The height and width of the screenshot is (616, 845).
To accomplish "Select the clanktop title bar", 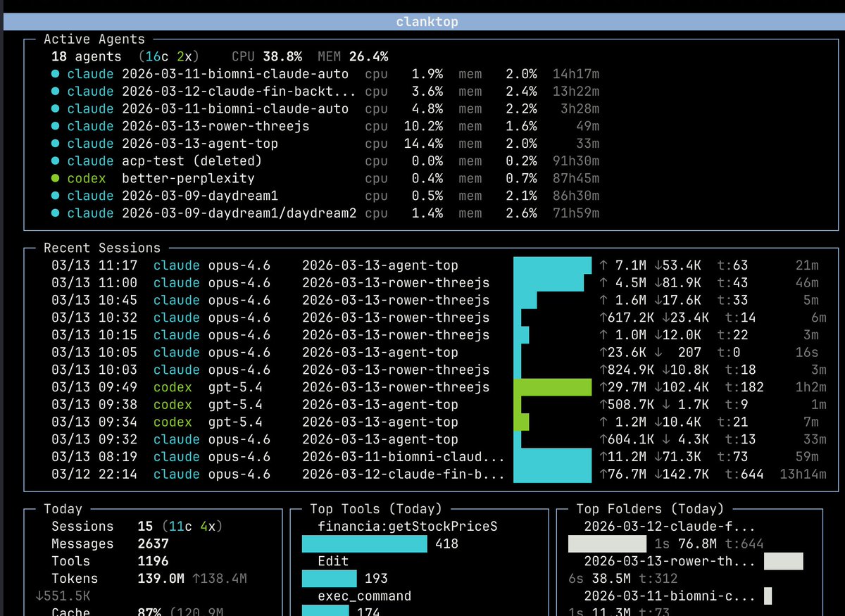I will pos(423,22).
